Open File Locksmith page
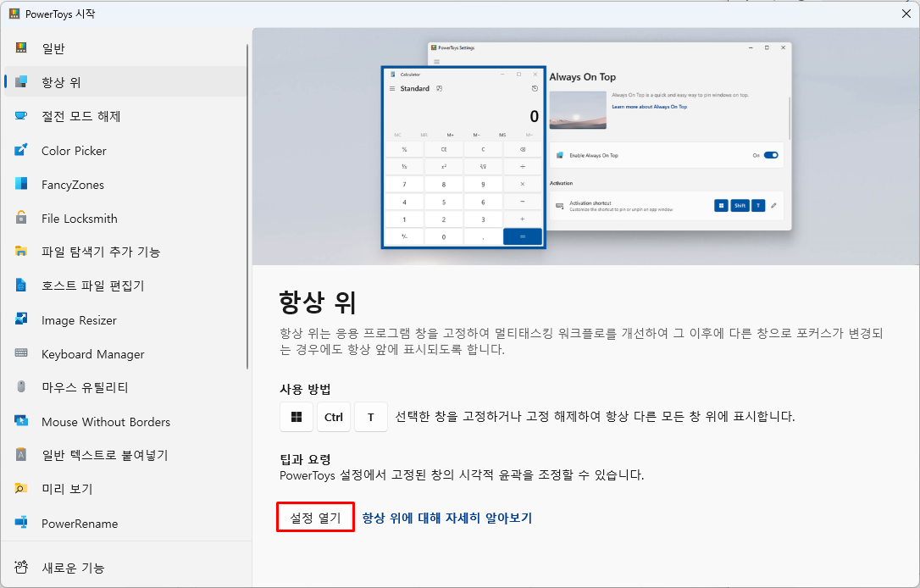920x588 pixels. 125,218
